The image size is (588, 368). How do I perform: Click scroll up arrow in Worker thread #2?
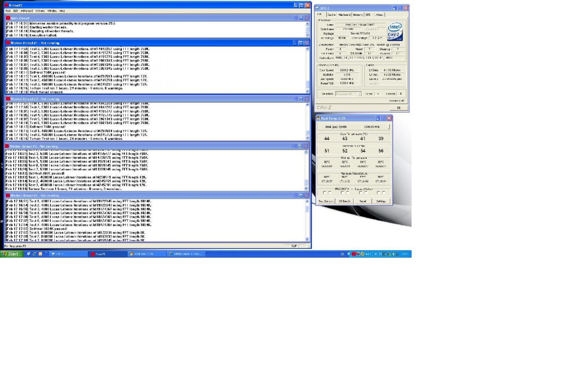[307, 105]
